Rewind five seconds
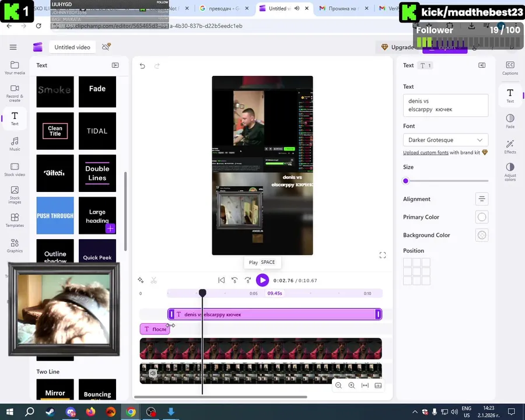Viewport: 525px width, 420px height. (235, 281)
